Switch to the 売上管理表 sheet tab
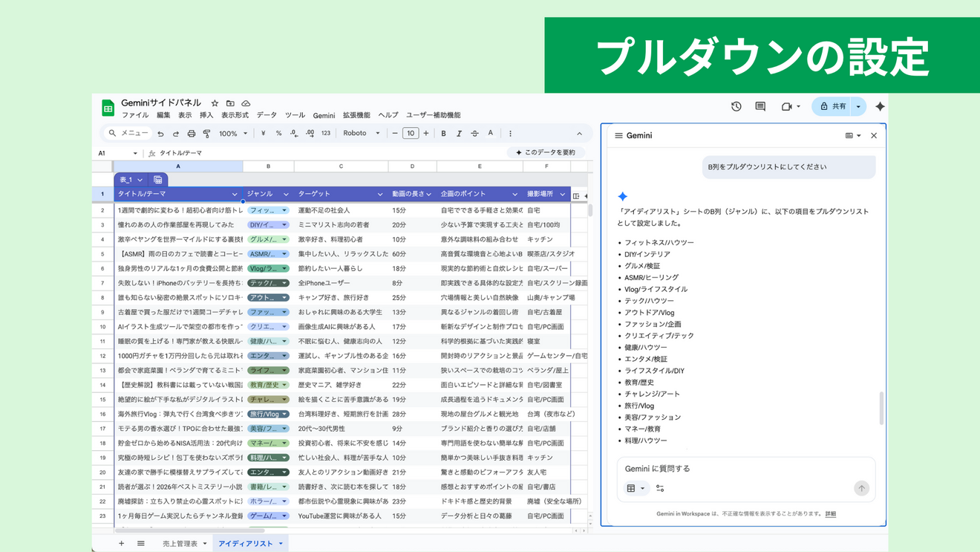 tap(184, 544)
